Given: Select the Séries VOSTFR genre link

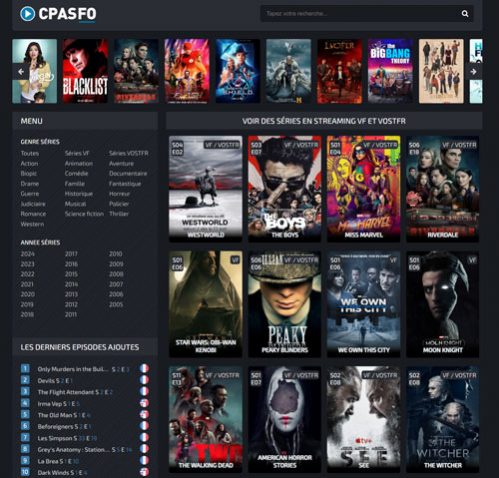Looking at the screenshot, I should (129, 153).
